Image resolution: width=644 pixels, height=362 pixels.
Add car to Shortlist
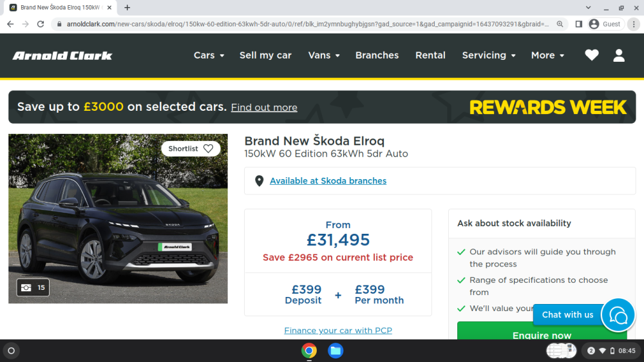click(x=191, y=149)
